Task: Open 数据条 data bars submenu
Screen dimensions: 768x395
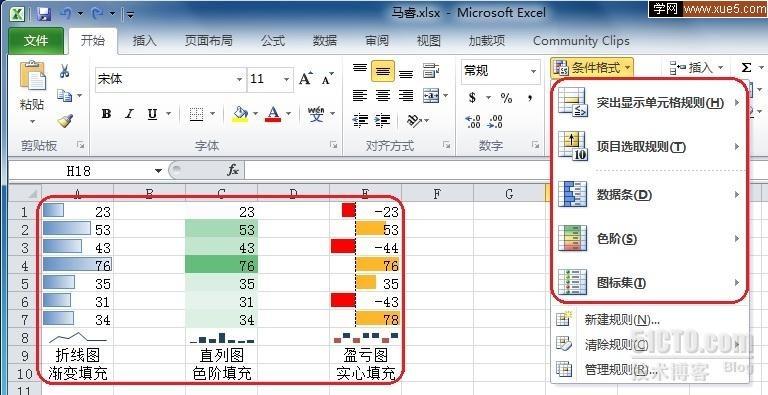Action: coord(650,195)
